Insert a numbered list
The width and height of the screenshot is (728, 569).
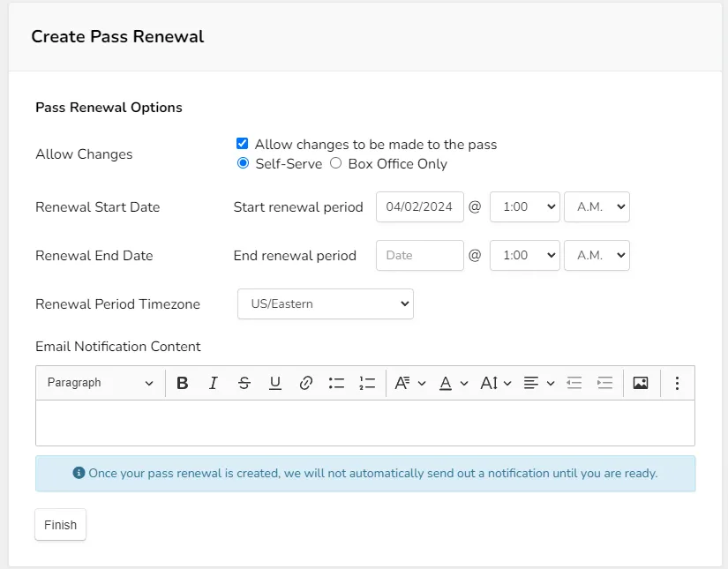click(367, 383)
